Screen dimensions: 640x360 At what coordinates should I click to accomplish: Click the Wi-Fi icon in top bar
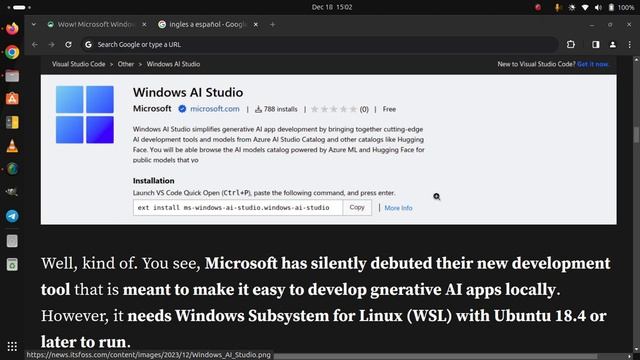[x=585, y=7]
